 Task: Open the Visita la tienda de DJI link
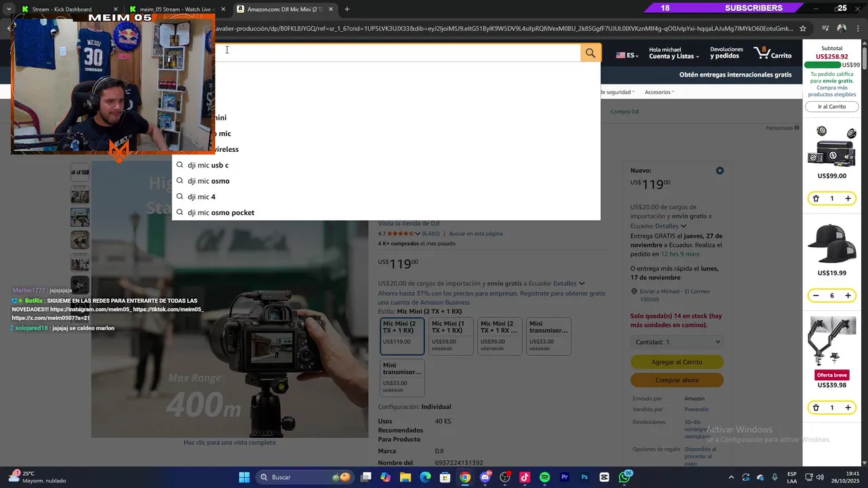[409, 223]
